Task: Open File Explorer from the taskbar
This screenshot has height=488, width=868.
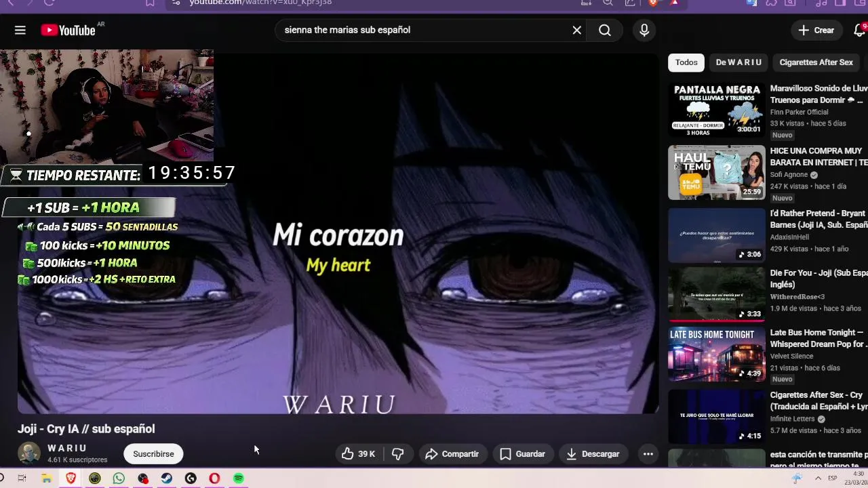Action: [x=46, y=479]
